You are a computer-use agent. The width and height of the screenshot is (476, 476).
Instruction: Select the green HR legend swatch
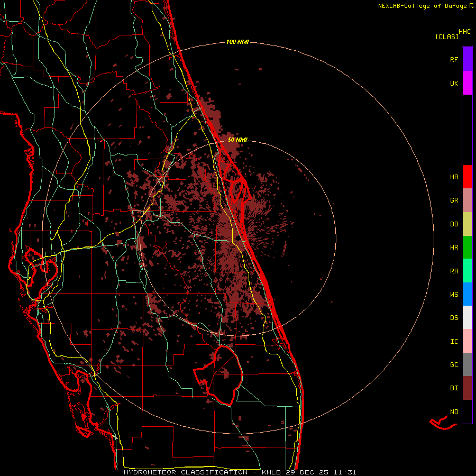pyautogui.click(x=467, y=247)
